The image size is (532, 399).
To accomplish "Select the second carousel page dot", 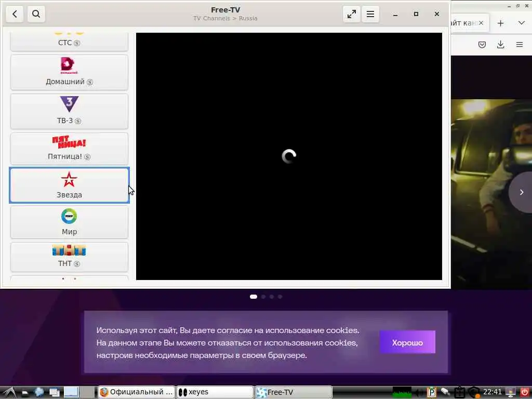I will click(x=263, y=297).
